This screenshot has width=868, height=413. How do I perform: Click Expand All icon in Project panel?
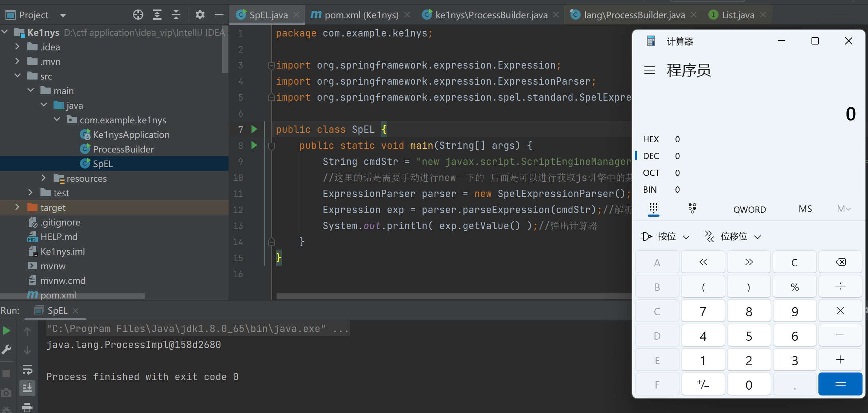(x=157, y=15)
